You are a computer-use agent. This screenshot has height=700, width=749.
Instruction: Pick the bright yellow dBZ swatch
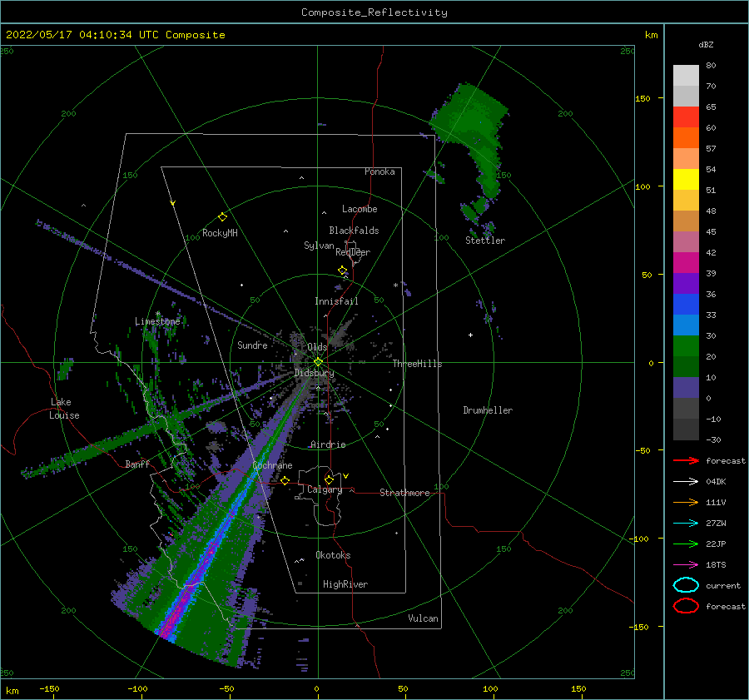(686, 179)
